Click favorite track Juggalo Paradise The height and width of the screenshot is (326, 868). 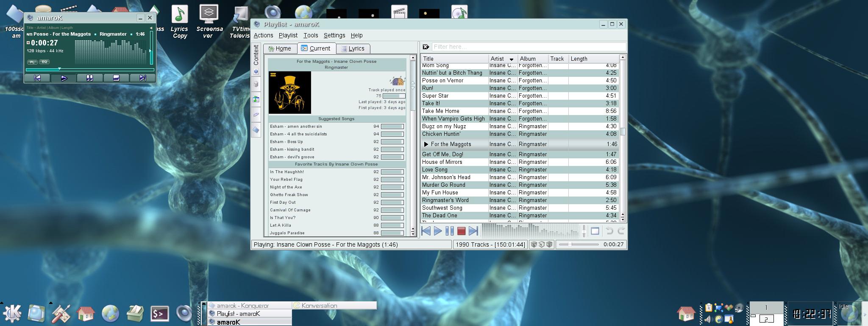click(287, 233)
